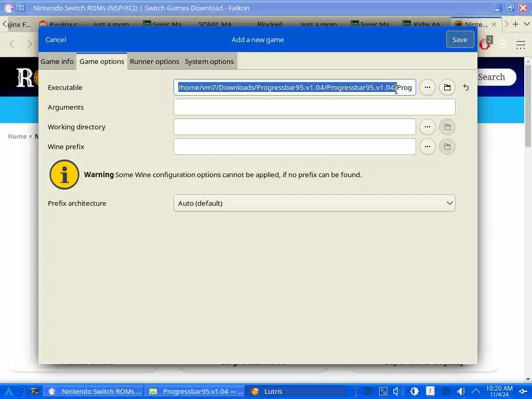Click the taskbar clock showing 10:20 AM
Image resolution: width=532 pixels, height=399 pixels.
(x=499, y=391)
